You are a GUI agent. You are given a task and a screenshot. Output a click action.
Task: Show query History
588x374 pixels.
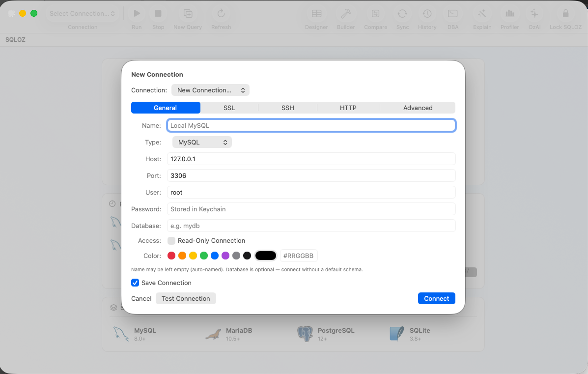(x=427, y=13)
